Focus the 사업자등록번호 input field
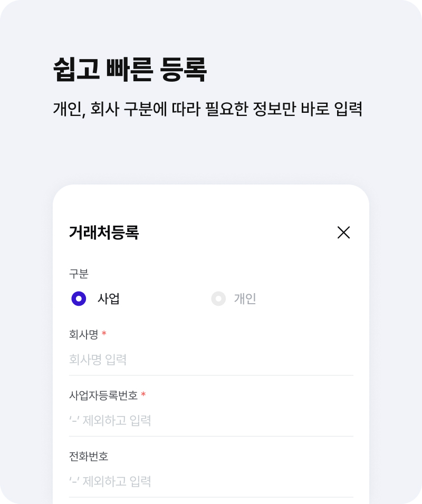 pos(211,420)
